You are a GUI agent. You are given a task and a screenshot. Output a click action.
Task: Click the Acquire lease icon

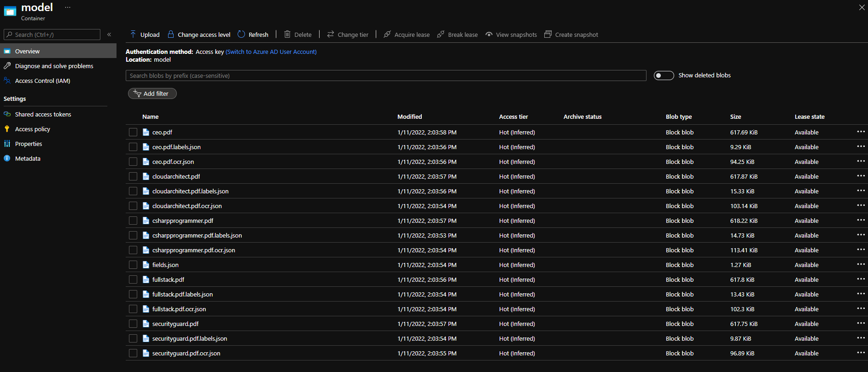coord(387,35)
